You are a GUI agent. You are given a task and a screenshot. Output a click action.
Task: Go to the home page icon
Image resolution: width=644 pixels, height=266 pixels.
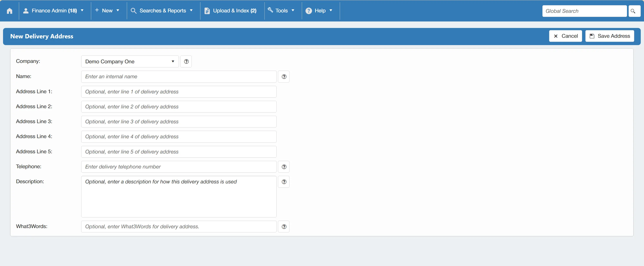point(10,11)
